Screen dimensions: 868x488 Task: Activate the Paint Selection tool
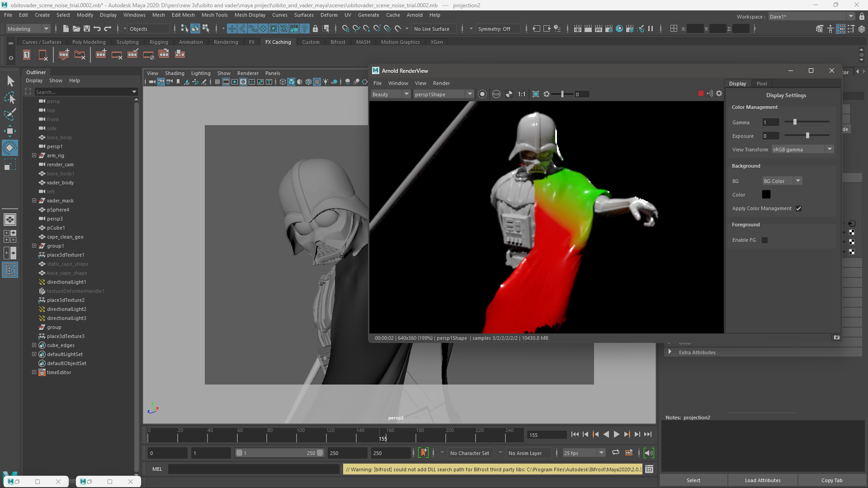(9, 114)
